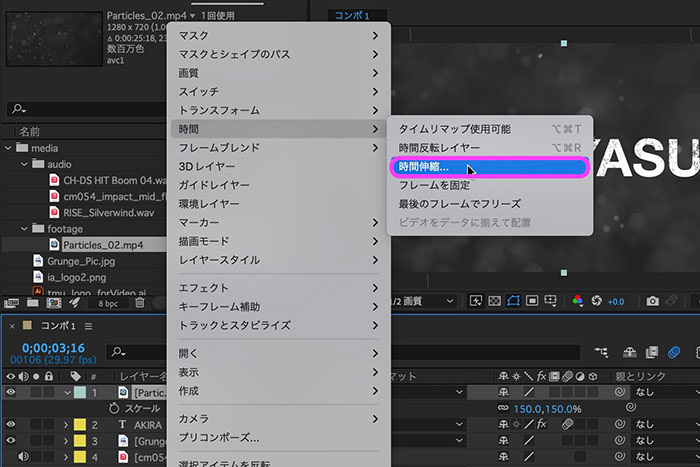700x467 pixels.
Task: Take a snapshot with camera icon
Action: (652, 301)
